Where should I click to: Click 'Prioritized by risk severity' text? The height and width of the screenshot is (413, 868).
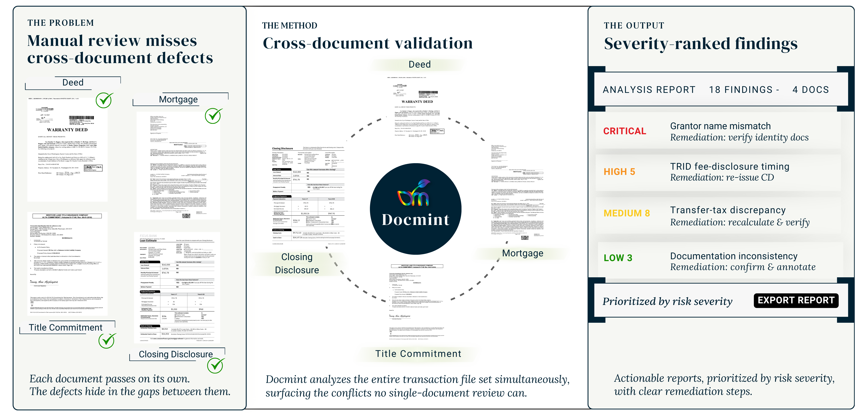667,301
